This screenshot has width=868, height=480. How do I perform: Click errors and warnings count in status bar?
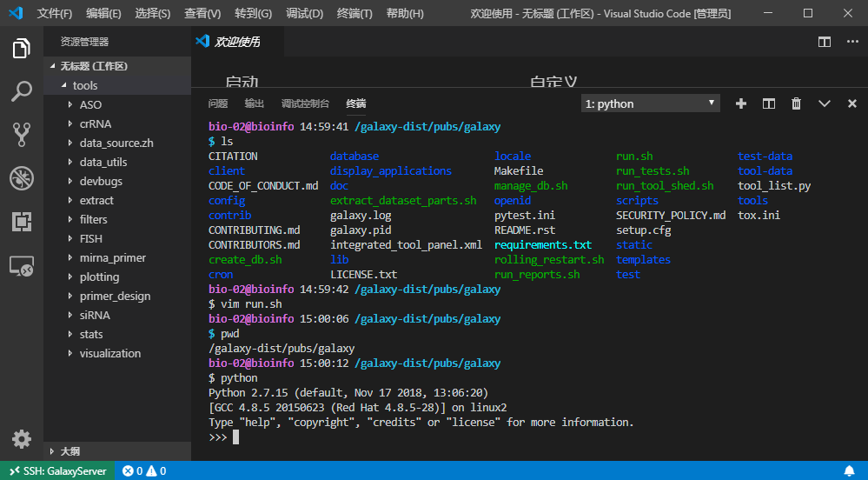coord(144,471)
